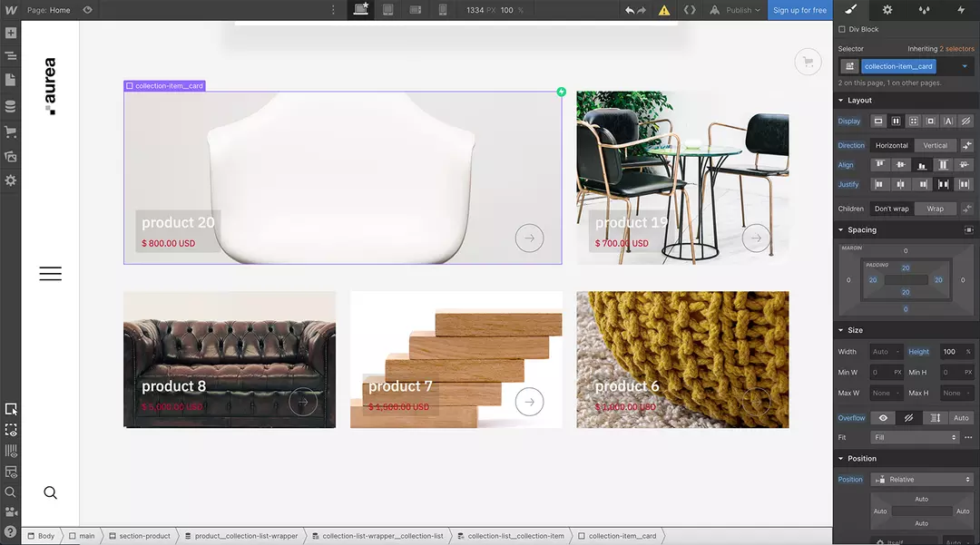Open the Navigator panel icon
The width and height of the screenshot is (980, 545).
point(11,56)
